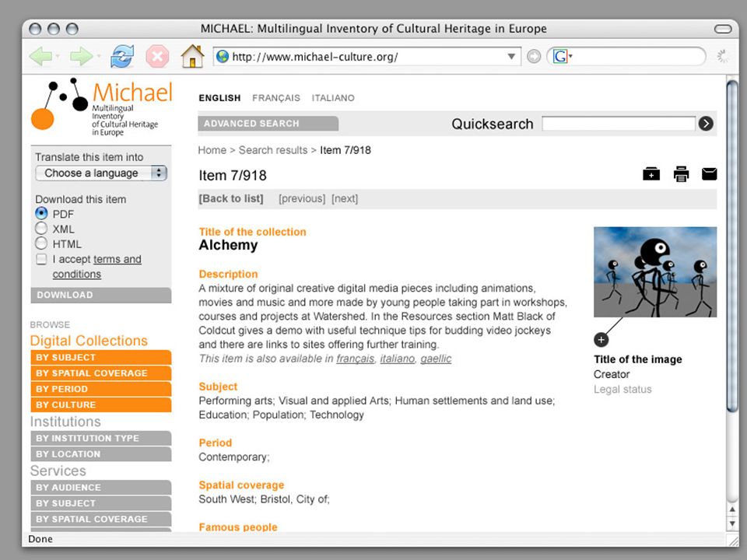Browse Digital Collections BY CULTURE
The width and height of the screenshot is (747, 560).
coord(101,404)
